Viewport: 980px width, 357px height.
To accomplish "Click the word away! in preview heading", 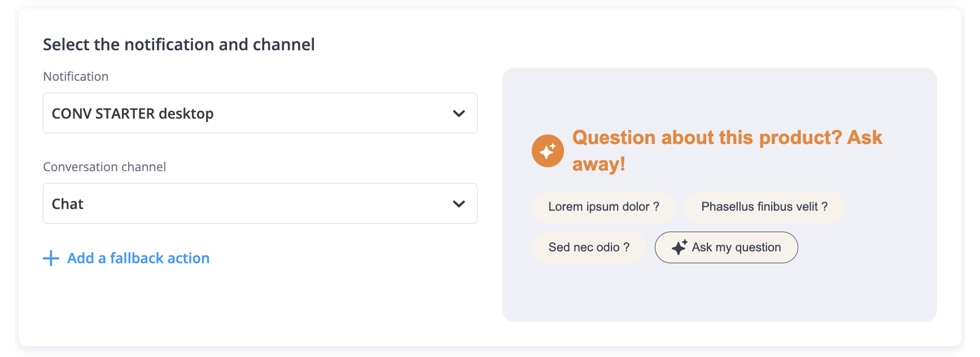I will coord(598,164).
